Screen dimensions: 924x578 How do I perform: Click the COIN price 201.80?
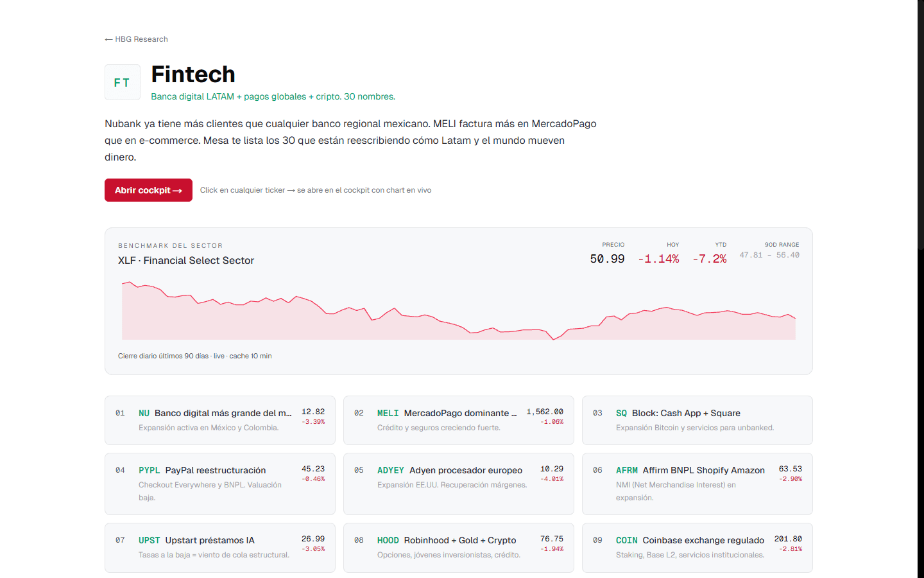click(x=788, y=539)
